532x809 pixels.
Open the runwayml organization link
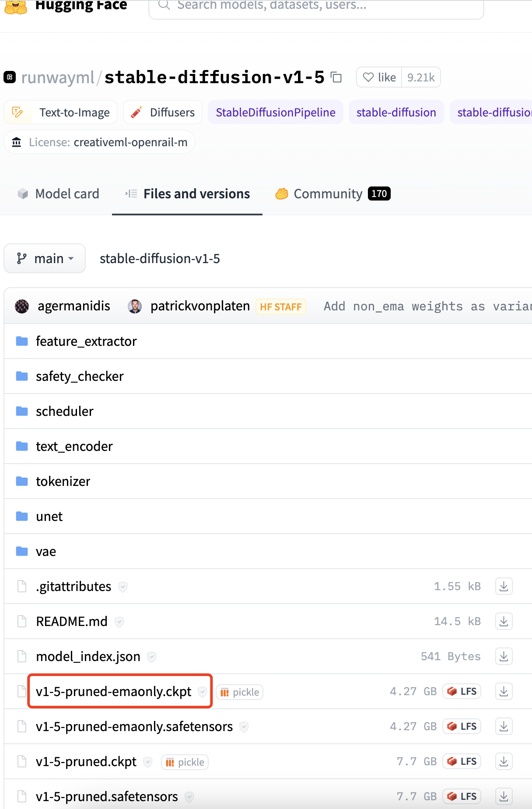coord(57,77)
